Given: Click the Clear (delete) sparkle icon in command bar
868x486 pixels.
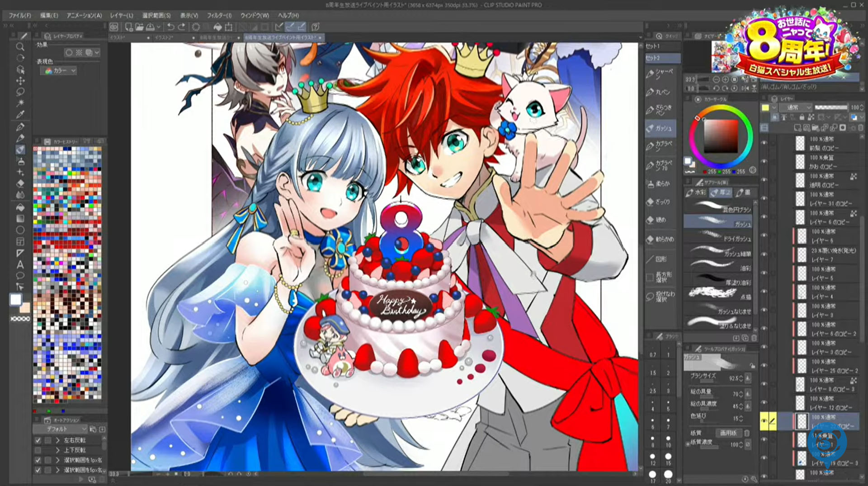Looking at the screenshot, I should [x=196, y=27].
